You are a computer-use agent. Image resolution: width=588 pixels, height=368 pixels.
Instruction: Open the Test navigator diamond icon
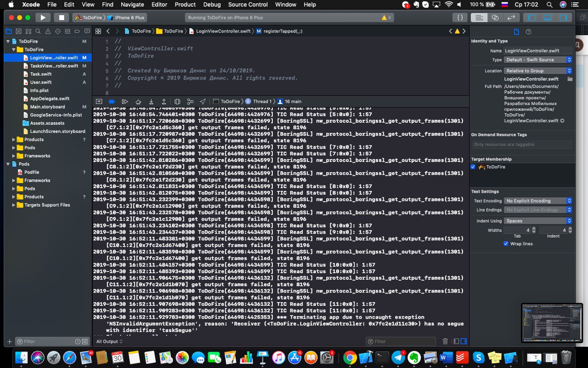click(57, 31)
